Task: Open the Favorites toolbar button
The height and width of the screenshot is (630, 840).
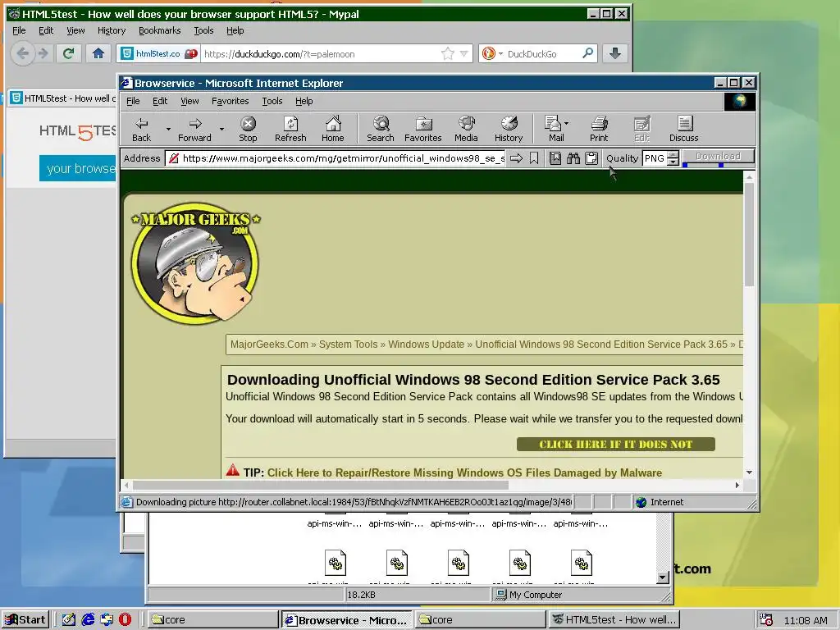Action: (423, 130)
